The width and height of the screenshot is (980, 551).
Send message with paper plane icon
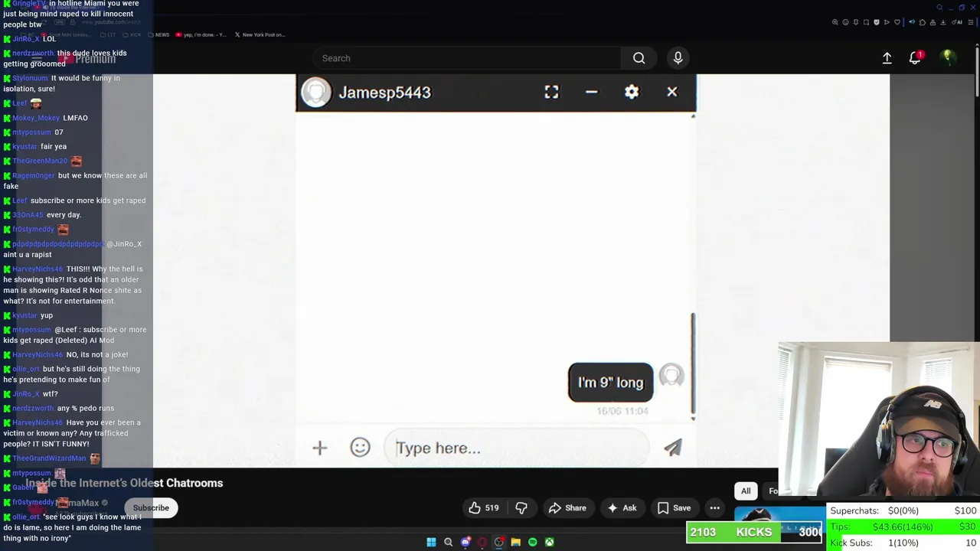click(x=672, y=448)
